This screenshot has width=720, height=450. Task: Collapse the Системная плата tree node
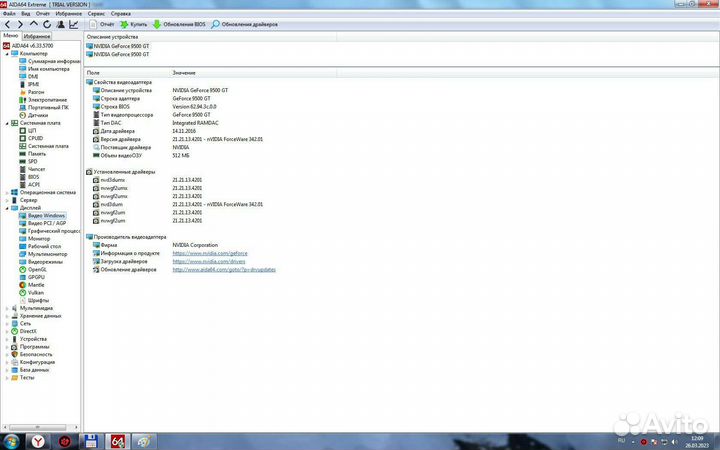[7, 123]
